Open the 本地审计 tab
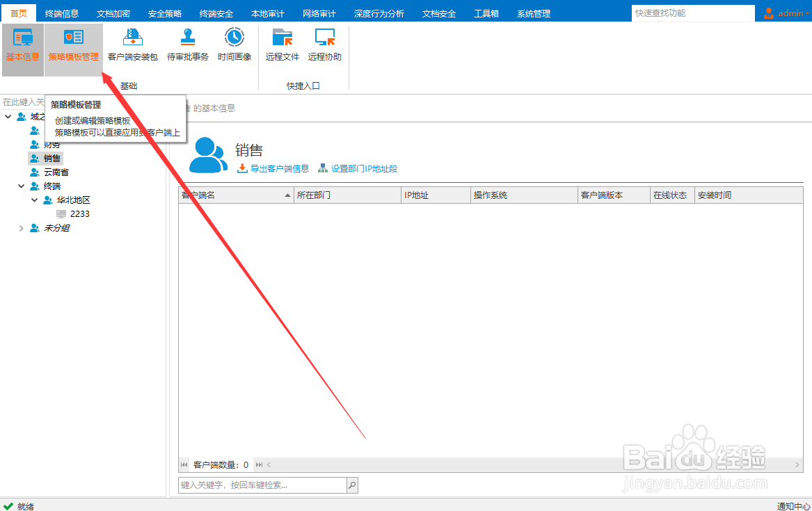The width and height of the screenshot is (812, 511). click(268, 13)
